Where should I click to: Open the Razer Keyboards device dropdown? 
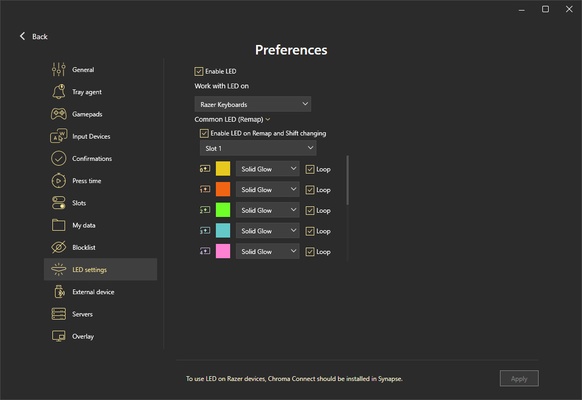click(253, 104)
